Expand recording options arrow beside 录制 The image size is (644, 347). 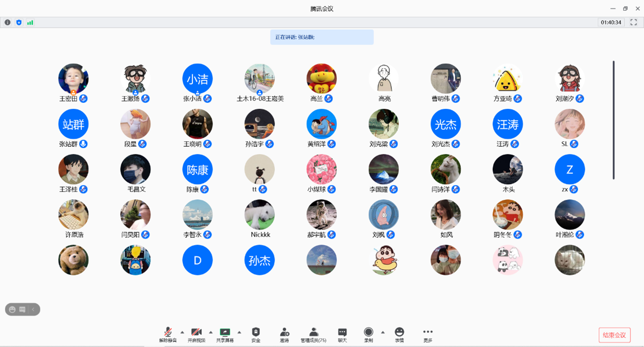coord(383,332)
